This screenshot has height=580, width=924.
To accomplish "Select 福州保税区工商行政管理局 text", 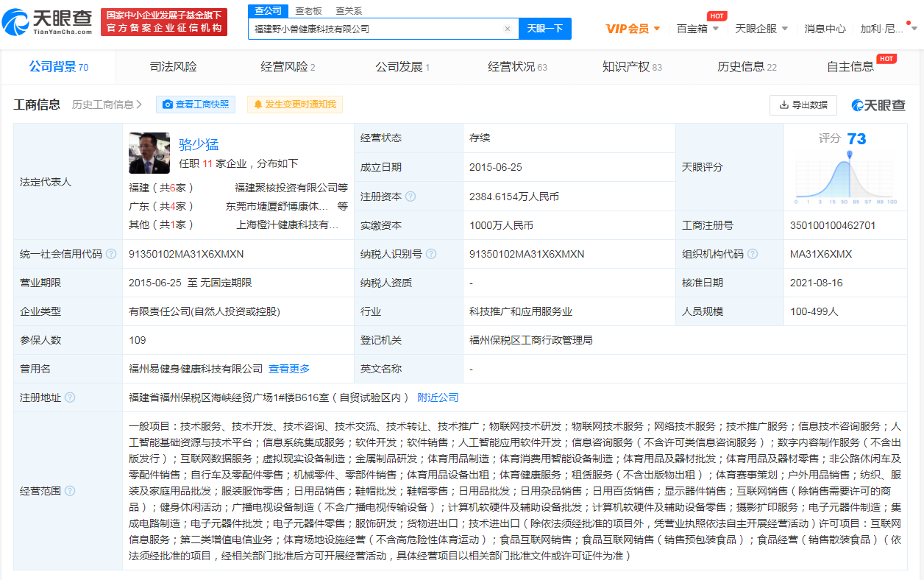I will pos(531,340).
